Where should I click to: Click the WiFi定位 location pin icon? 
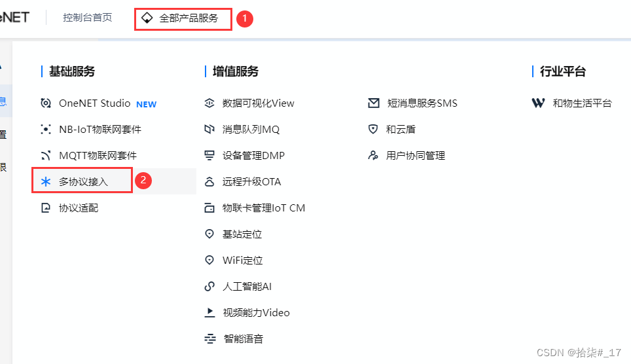[x=209, y=260]
